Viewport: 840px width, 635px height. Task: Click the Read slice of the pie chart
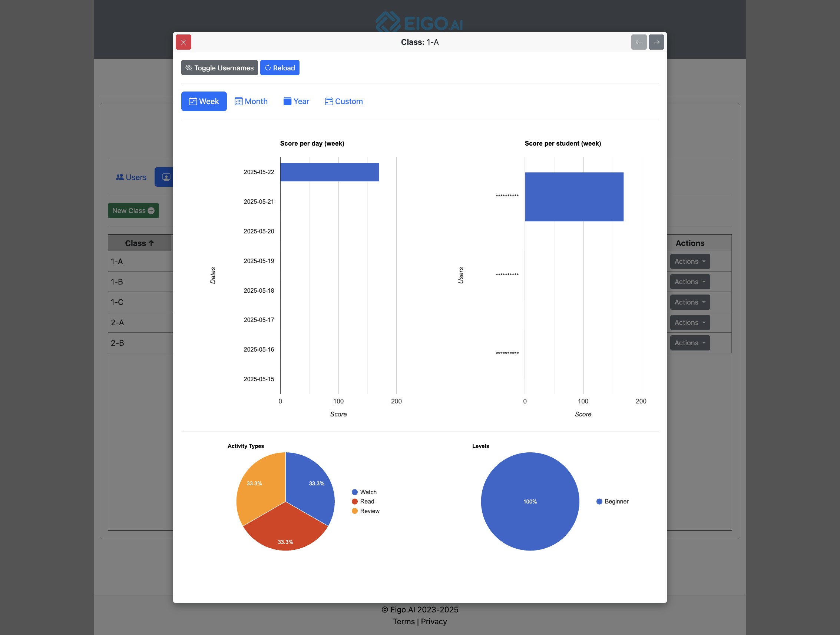(x=285, y=529)
